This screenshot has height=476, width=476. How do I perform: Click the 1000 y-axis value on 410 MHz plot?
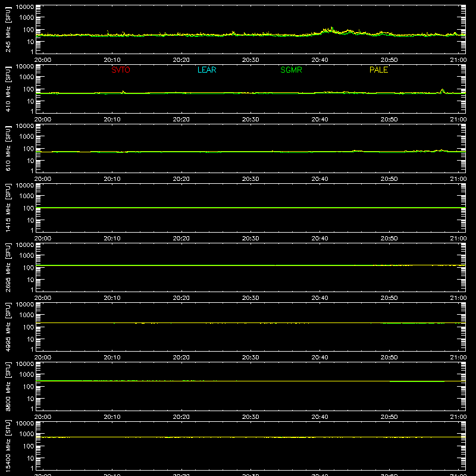tap(27, 77)
